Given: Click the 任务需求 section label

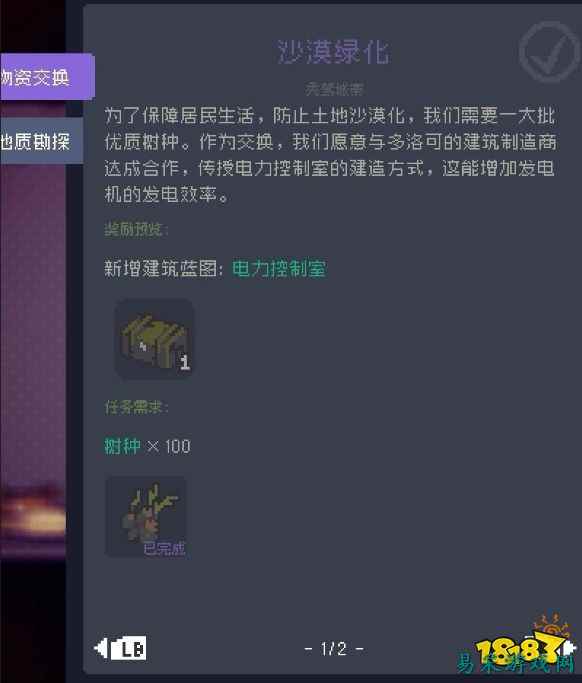Looking at the screenshot, I should (x=136, y=407).
